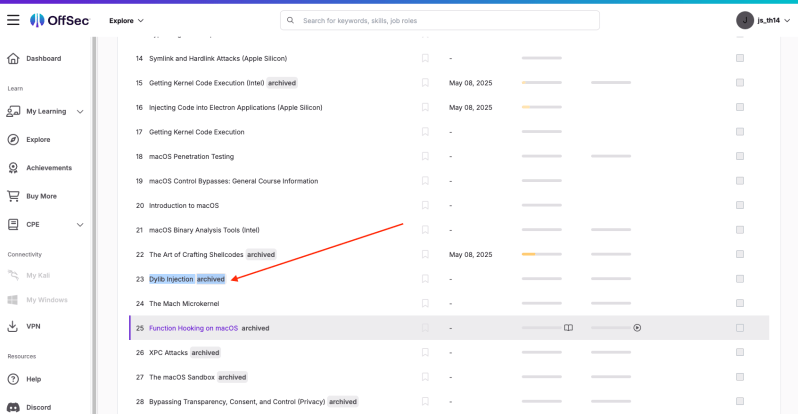Open Function Hooking on macOS link

tap(193, 328)
